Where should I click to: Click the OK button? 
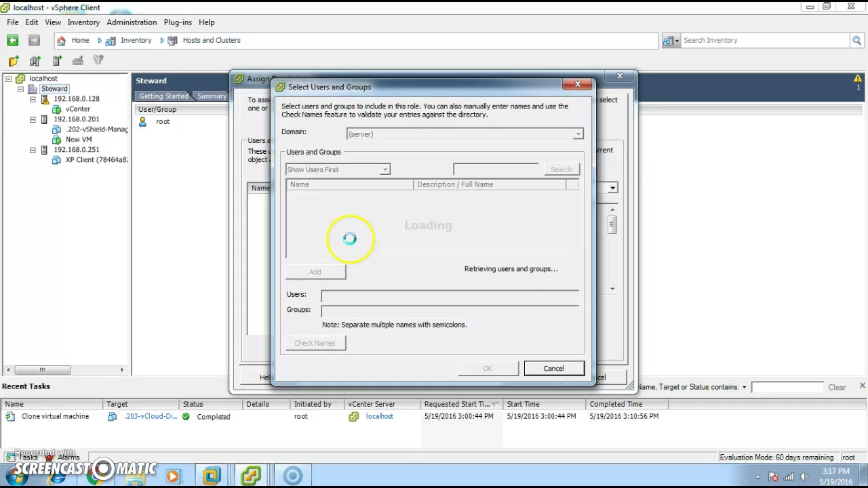[x=488, y=369]
